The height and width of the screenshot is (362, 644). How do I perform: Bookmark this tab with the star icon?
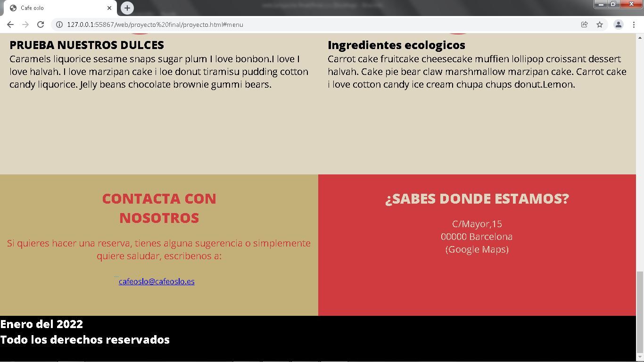600,25
